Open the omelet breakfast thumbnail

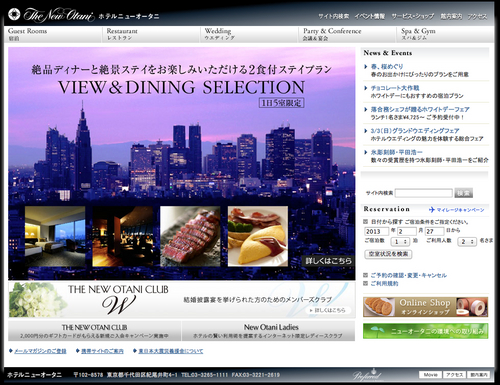pyautogui.click(x=258, y=236)
